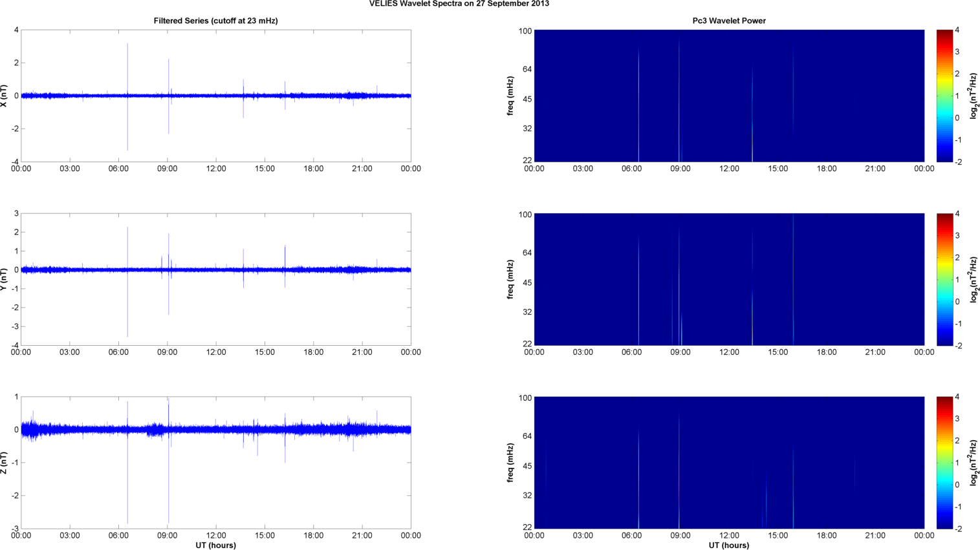Click the '-2' tick on bottom colorbar

(x=959, y=529)
